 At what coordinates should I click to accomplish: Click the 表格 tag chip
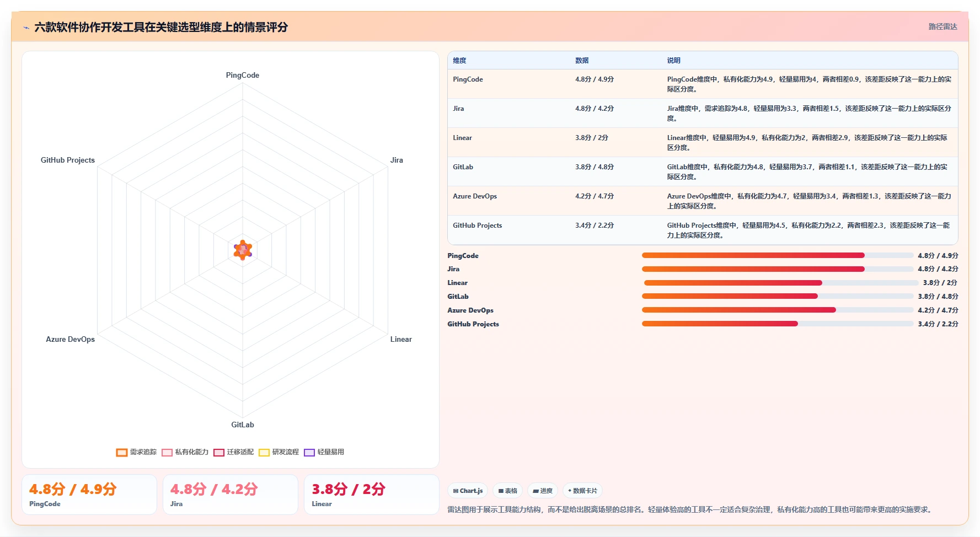pyautogui.click(x=507, y=491)
